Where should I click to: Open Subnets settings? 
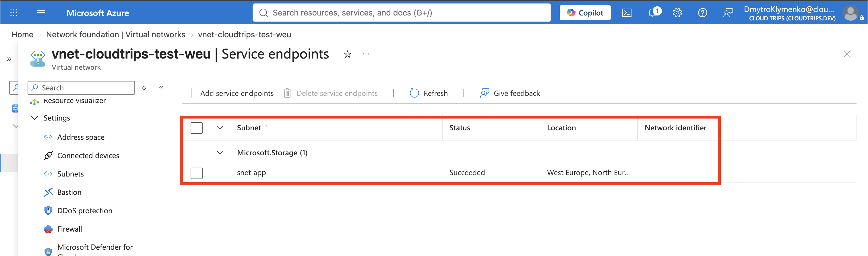(x=70, y=174)
